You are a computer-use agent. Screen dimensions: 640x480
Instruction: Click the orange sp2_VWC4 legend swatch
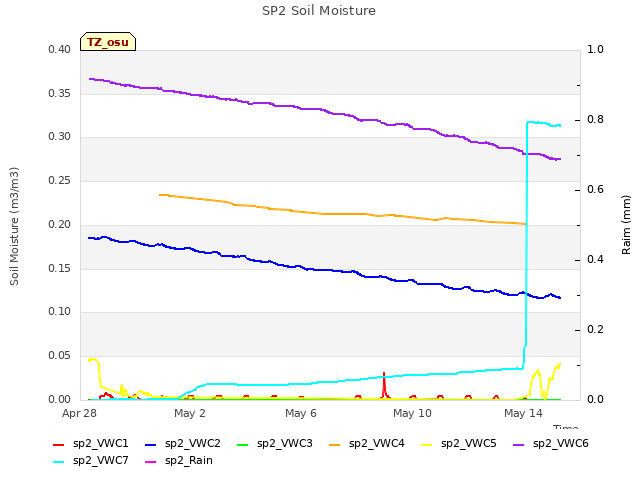pos(335,445)
